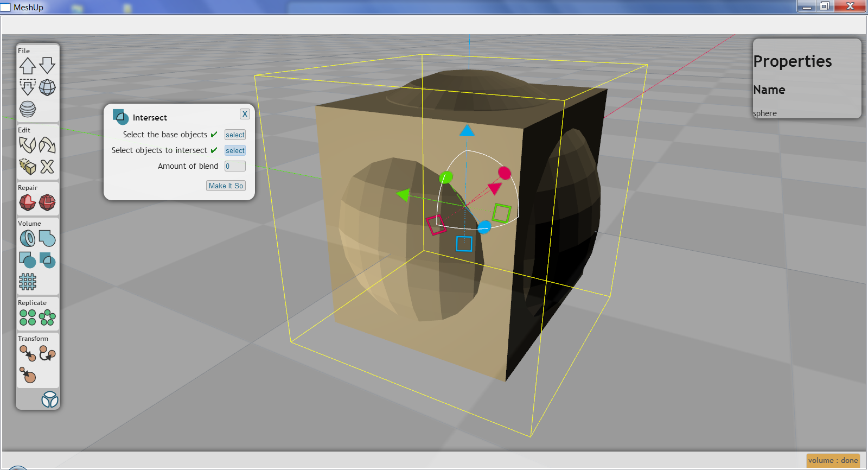Click the Make It So button
The width and height of the screenshot is (868, 470).
pyautogui.click(x=226, y=186)
